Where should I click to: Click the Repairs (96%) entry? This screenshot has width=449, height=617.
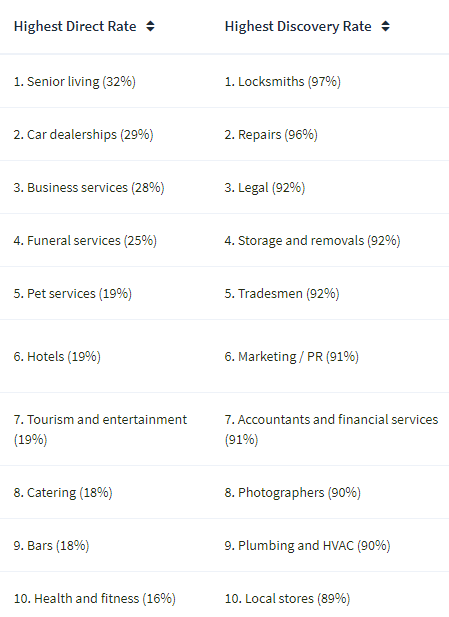pos(271,135)
